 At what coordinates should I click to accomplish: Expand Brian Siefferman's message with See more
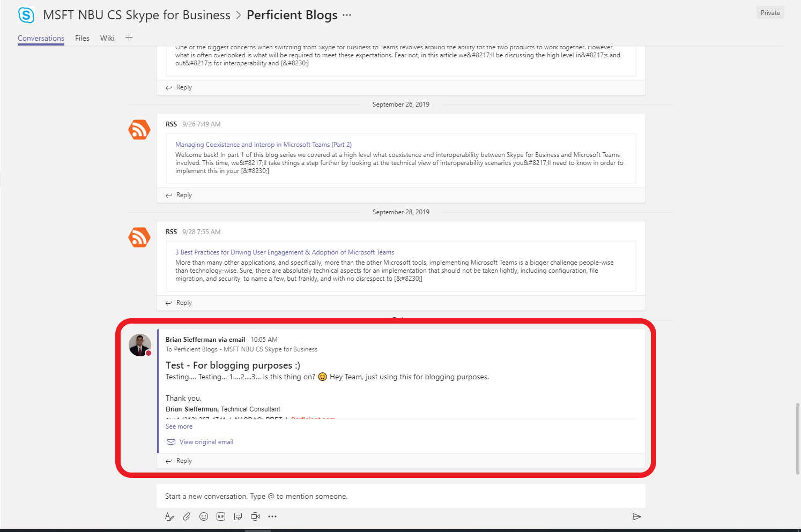(x=179, y=426)
